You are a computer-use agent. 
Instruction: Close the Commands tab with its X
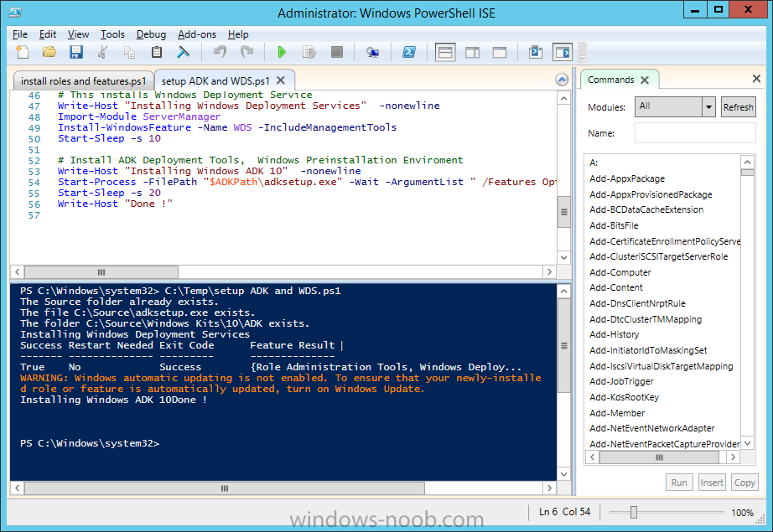[645, 80]
